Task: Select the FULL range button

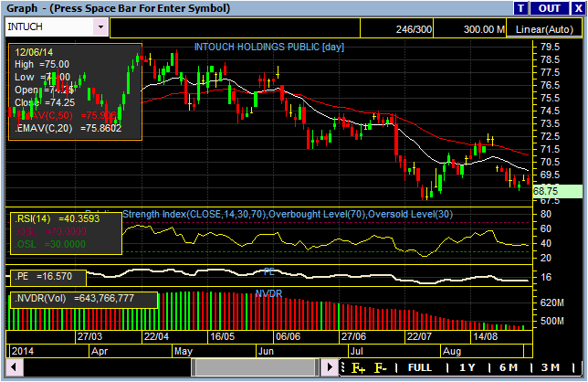Action: (420, 367)
